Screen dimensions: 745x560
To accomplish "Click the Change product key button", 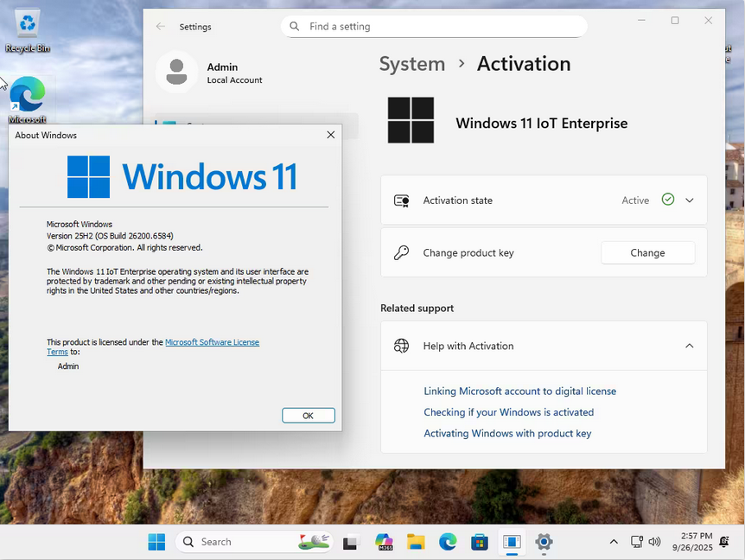I will point(647,253).
